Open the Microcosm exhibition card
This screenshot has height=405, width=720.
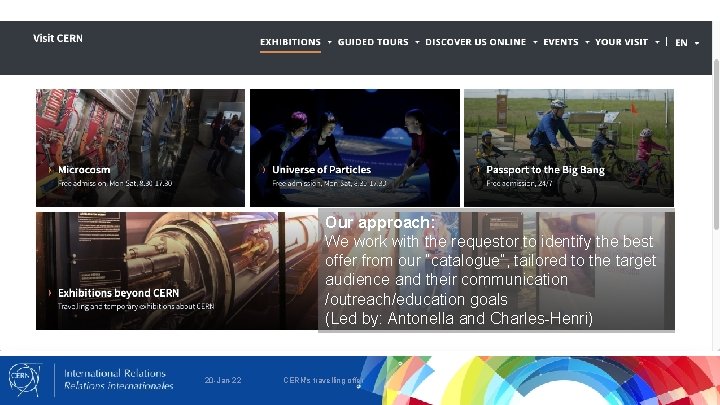(141, 147)
